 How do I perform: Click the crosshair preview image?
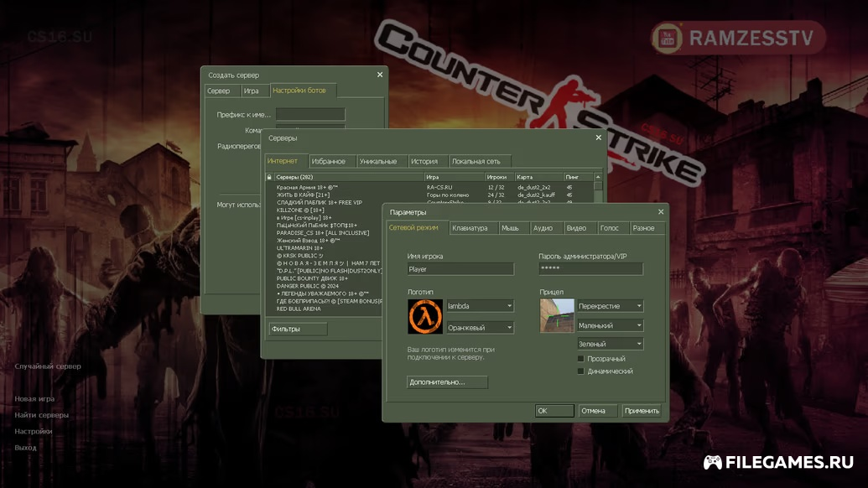coord(557,315)
